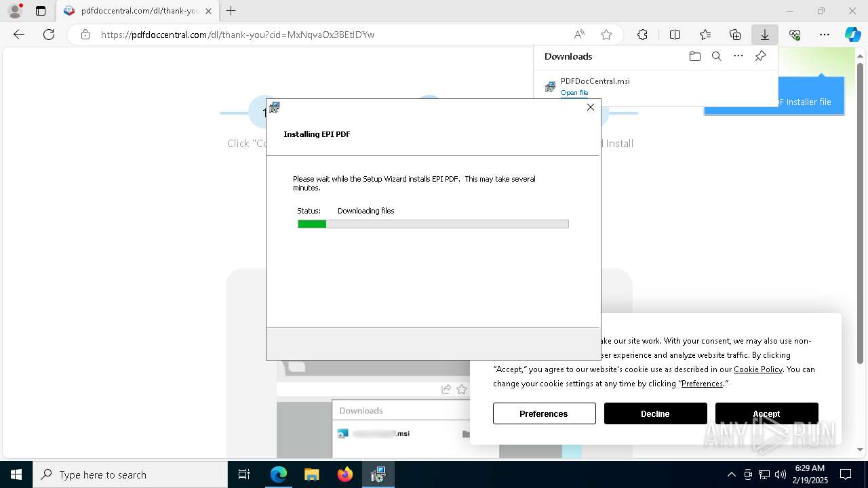Click the page's share icon in illustration
This screenshot has width=868, height=488.
(446, 389)
